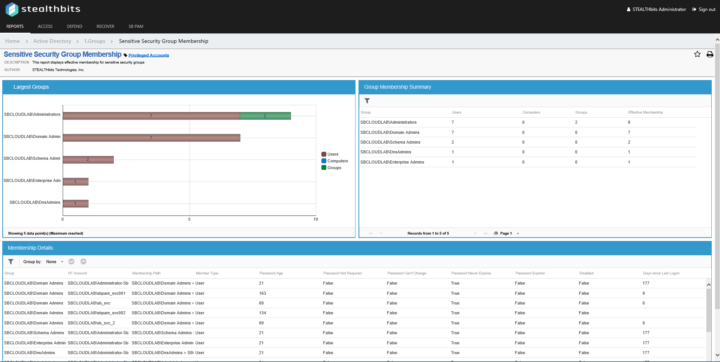This screenshot has height=362, width=720.
Task: Click SBCLOUDLAB\labpam_svc001 account cell
Action: 96,293
